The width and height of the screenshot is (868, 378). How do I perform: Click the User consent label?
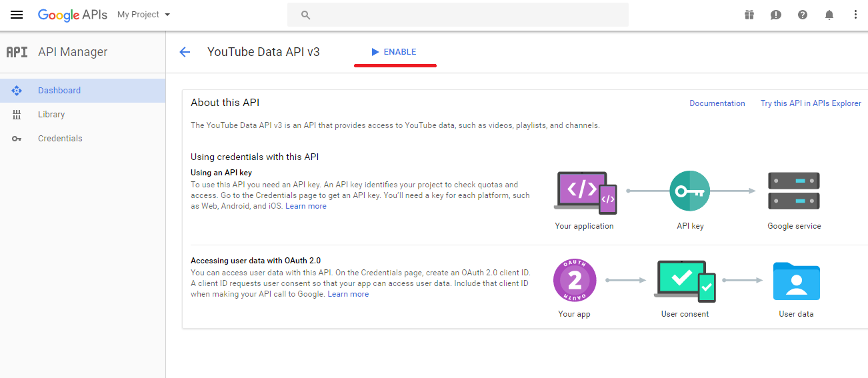[685, 314]
